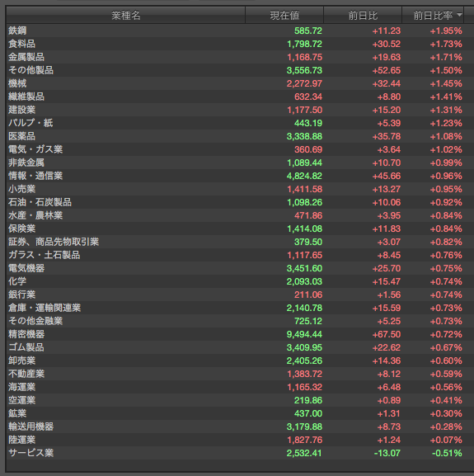Click the change value +45.66
The height and width of the screenshot is (476, 474).
tap(387, 176)
